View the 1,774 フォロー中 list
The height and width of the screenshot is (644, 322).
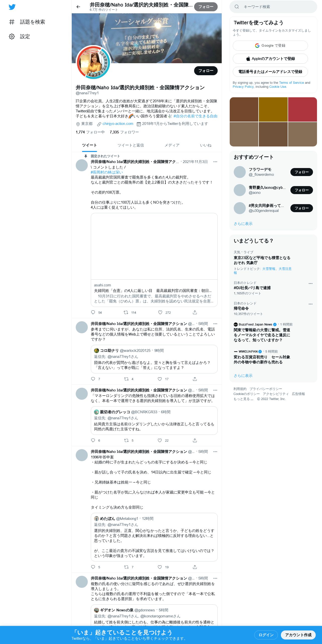click(x=90, y=132)
